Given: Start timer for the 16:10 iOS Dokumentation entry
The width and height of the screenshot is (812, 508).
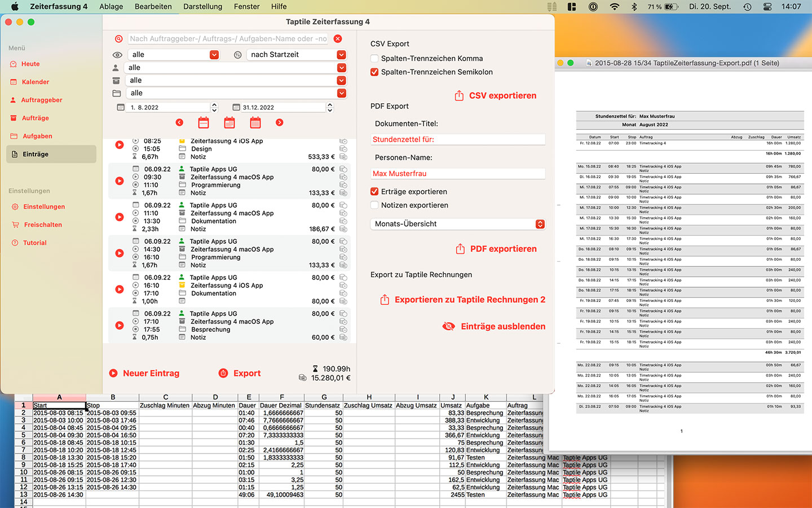Looking at the screenshot, I should pos(120,290).
